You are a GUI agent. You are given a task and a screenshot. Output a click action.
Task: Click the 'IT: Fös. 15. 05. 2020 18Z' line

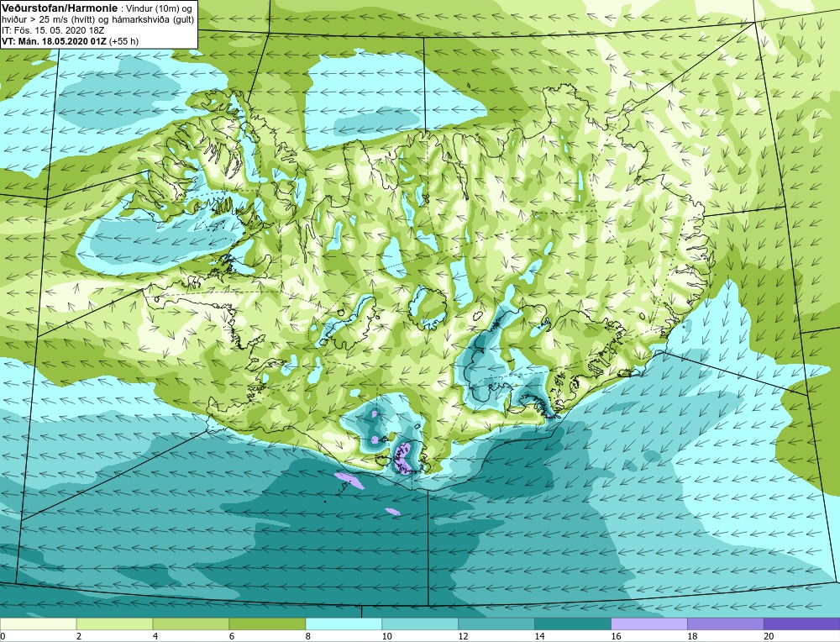pyautogui.click(x=52, y=30)
